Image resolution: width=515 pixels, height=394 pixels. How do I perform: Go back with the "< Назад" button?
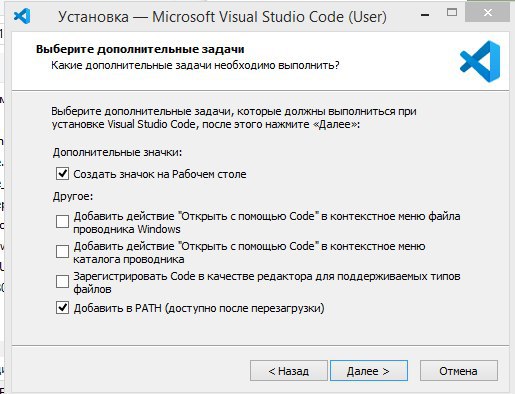pos(289,371)
